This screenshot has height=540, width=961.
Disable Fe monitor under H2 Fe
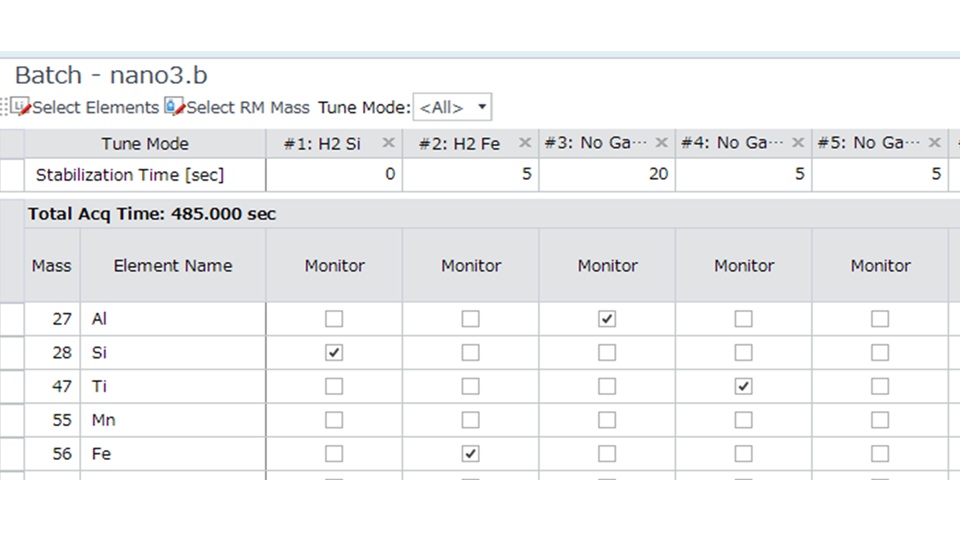[470, 454]
